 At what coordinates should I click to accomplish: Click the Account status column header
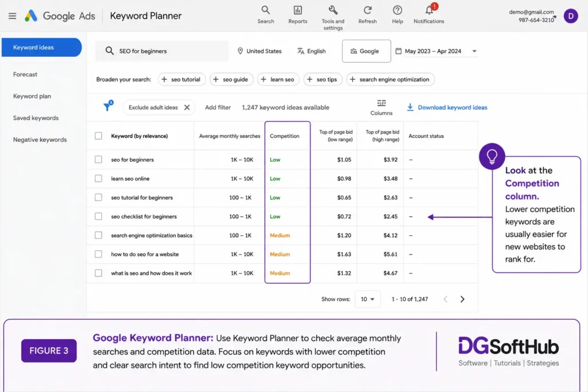(x=426, y=136)
